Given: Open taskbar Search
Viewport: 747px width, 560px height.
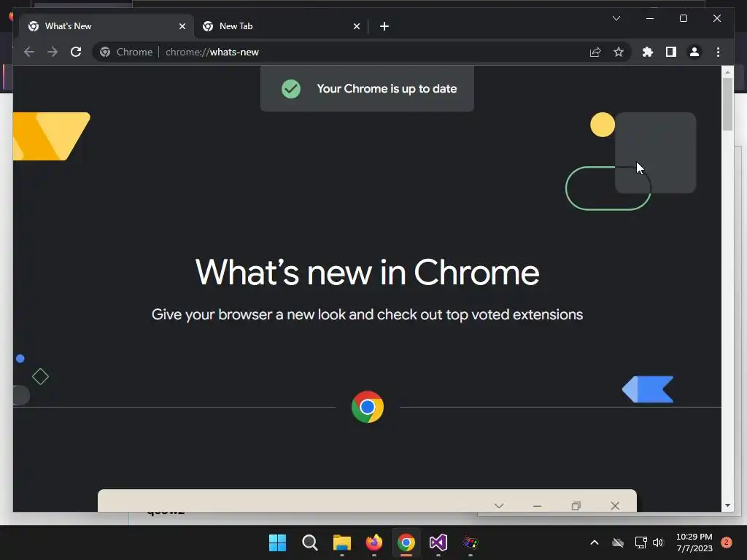Looking at the screenshot, I should click(309, 542).
